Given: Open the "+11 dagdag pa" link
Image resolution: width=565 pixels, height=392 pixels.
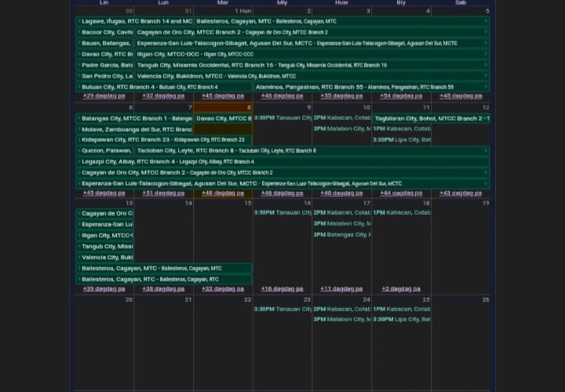Looking at the screenshot, I should [341, 289].
